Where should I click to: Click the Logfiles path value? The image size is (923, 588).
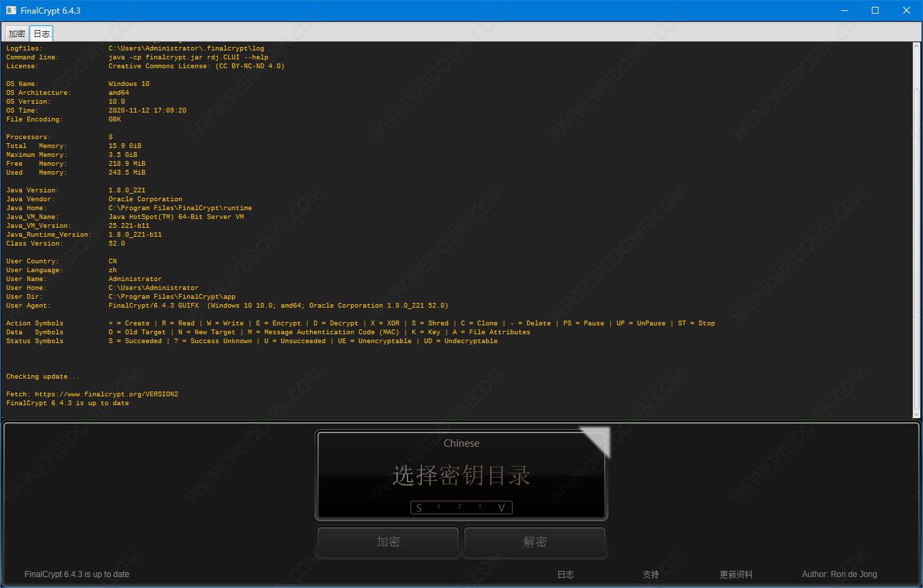(x=186, y=48)
